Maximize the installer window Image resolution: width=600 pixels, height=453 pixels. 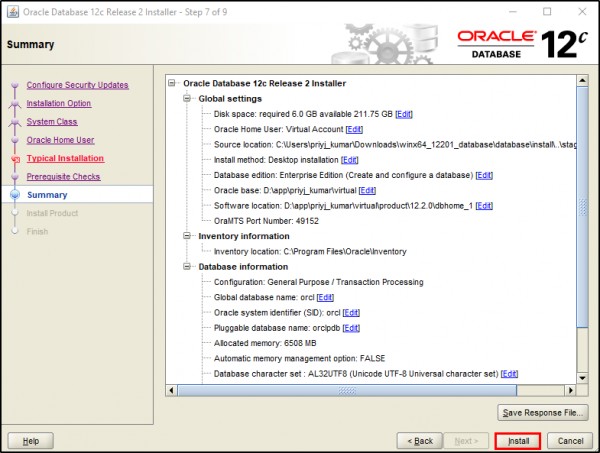click(x=547, y=12)
